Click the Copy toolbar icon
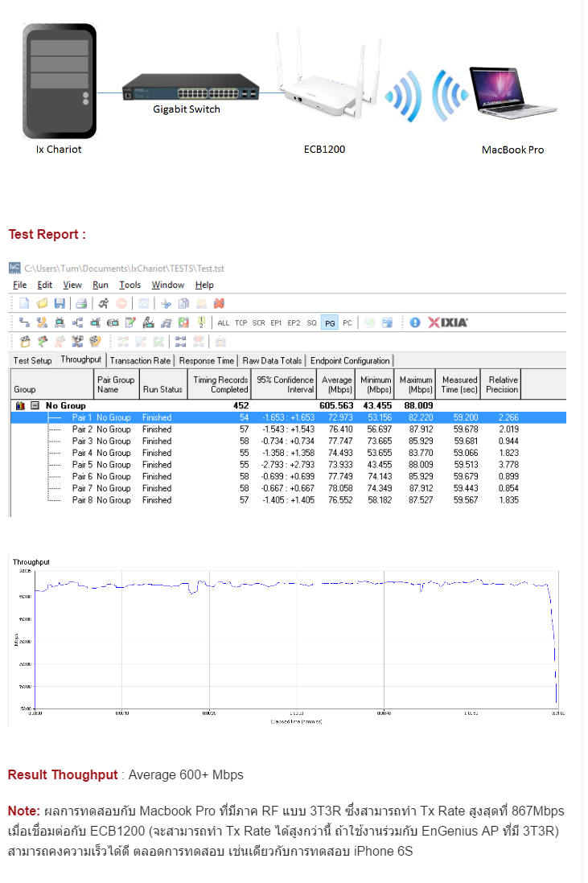Image resolution: width=588 pixels, height=883 pixels. tap(183, 303)
